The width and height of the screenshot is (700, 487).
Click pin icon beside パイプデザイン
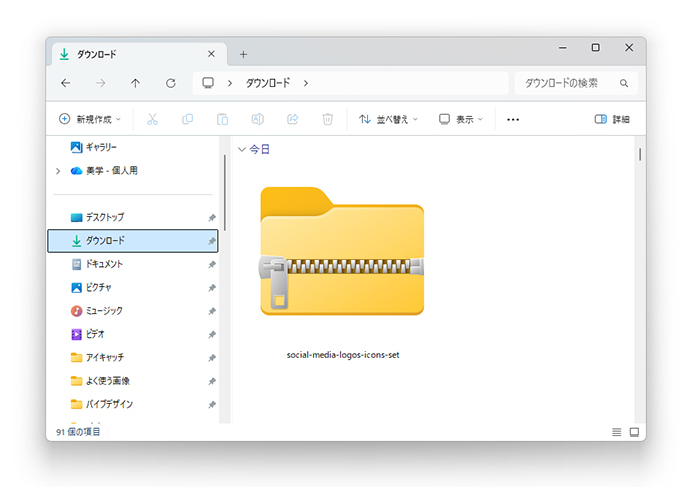coord(212,404)
